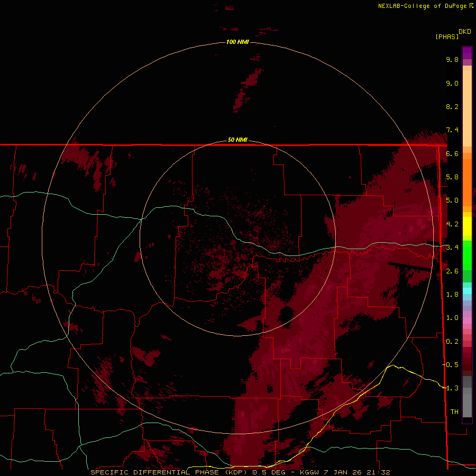This screenshot has height=476, width=476.
Task: Click the Specific Differential Phase KGGW caption
Action: pyautogui.click(x=240, y=472)
